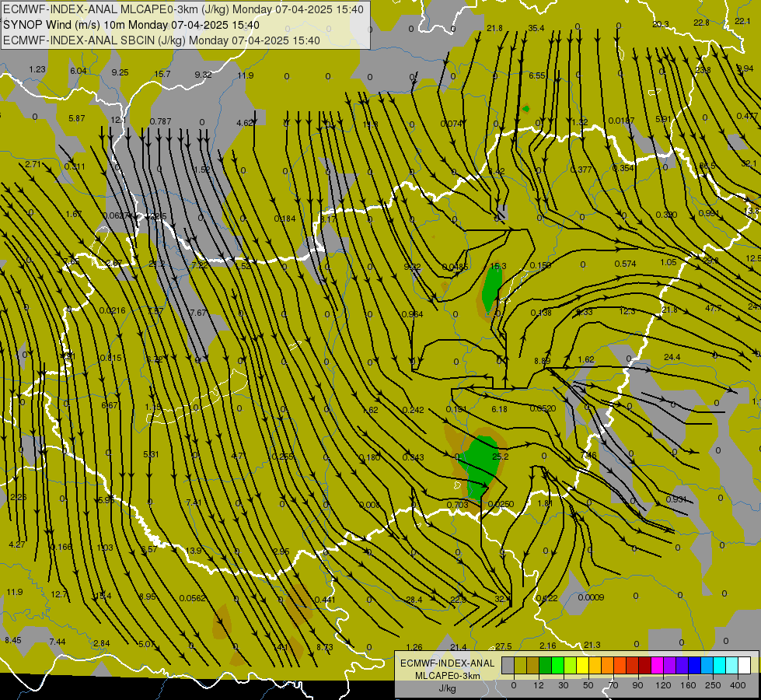This screenshot has width=761, height=700.
Task: Click the '6.18' value on the map
Action: pos(499,410)
